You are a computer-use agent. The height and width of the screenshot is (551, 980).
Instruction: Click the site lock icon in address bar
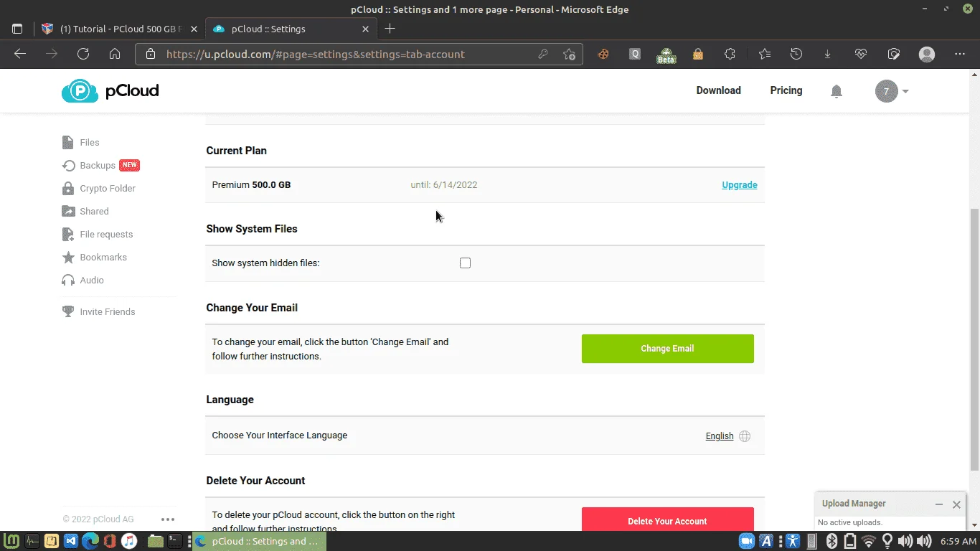[x=150, y=54]
